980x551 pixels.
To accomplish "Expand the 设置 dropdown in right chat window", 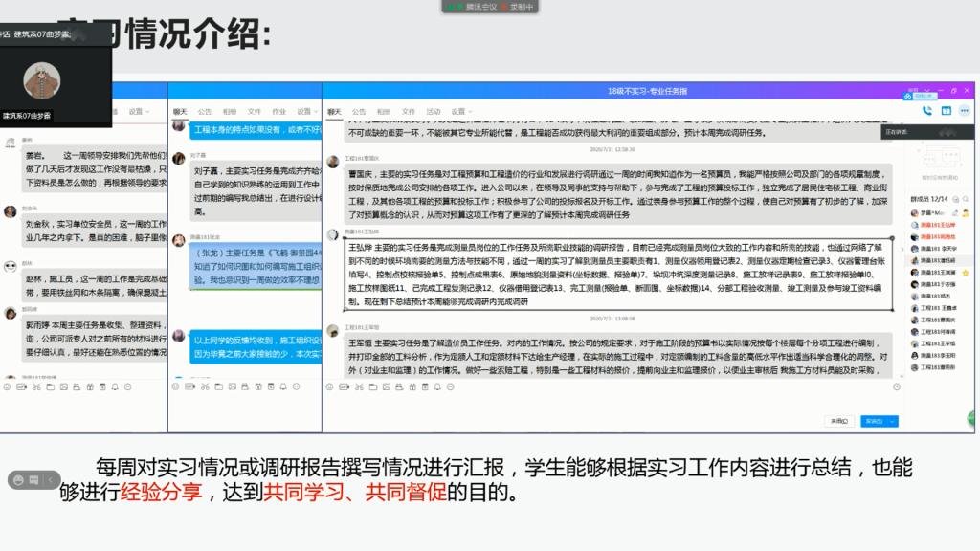I will click(x=459, y=111).
